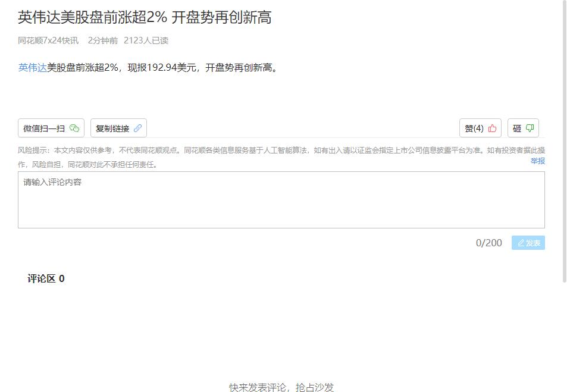Report the article via 举报 link
The height and width of the screenshot is (392, 570).
pos(538,161)
